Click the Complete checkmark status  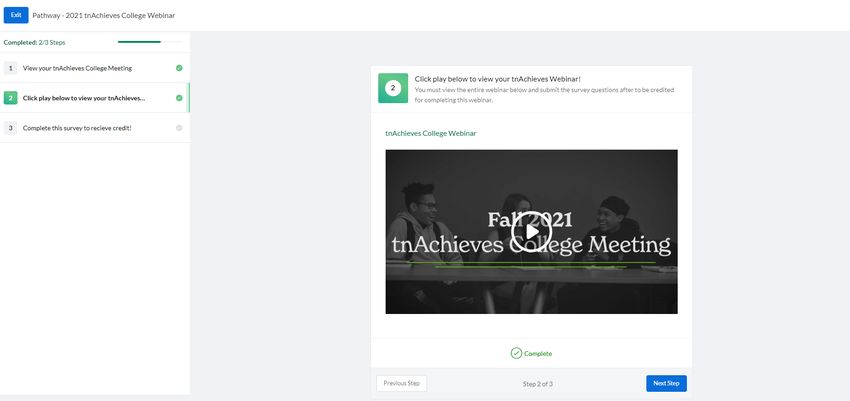click(531, 353)
